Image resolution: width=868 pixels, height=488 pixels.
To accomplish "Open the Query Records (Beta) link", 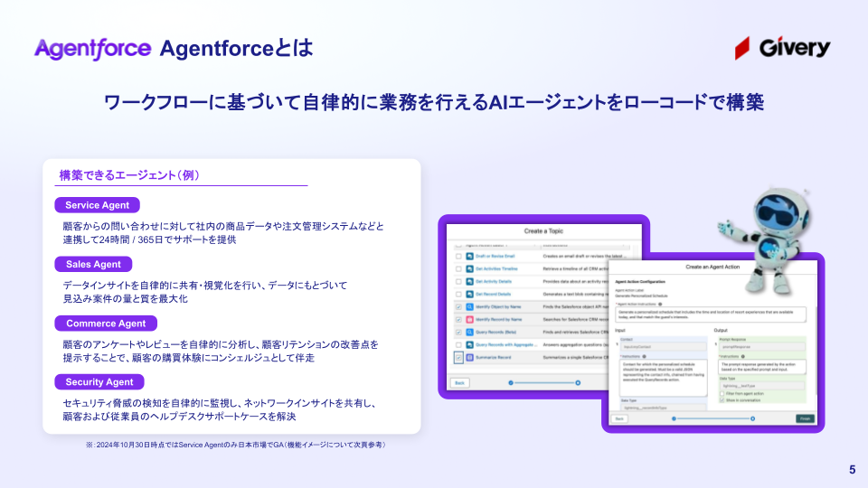I will pos(496,332).
